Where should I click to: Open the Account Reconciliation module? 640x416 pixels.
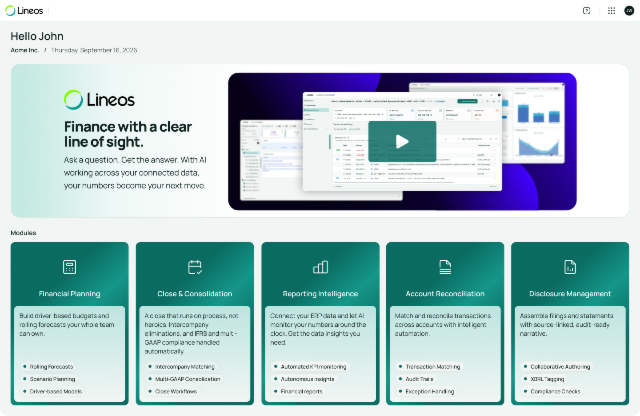pos(445,323)
